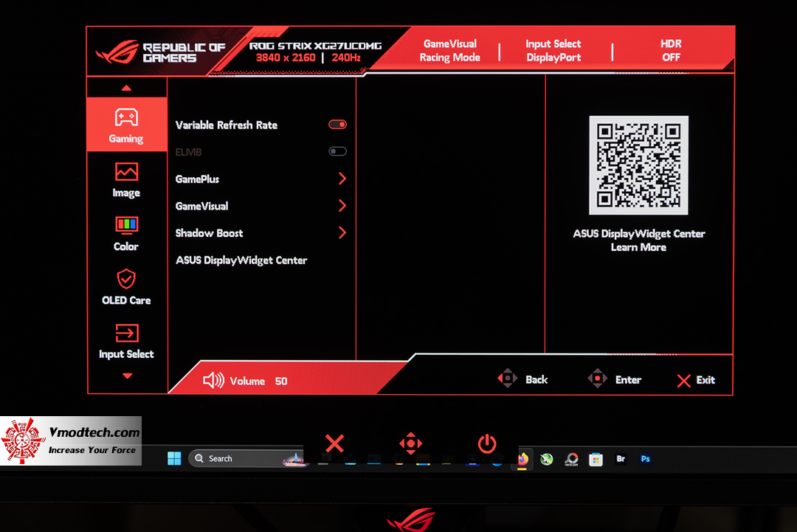Screen dimensions: 797x532
Task: Open the OLED Care category
Action: [126, 287]
